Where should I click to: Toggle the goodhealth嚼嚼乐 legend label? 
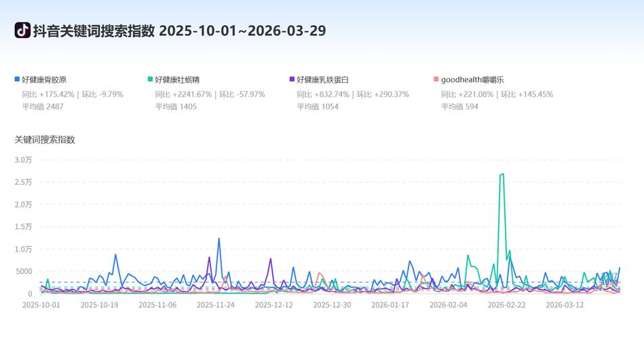pyautogui.click(x=472, y=79)
